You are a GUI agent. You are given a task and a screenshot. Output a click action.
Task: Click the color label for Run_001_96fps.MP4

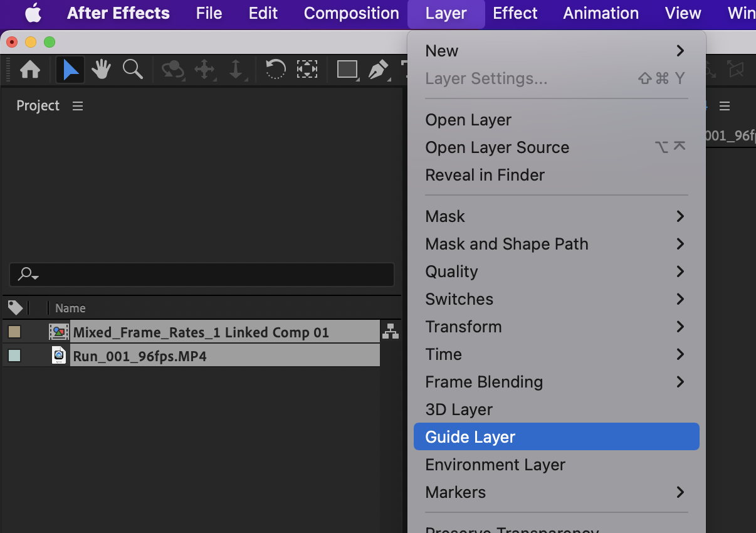pos(14,355)
